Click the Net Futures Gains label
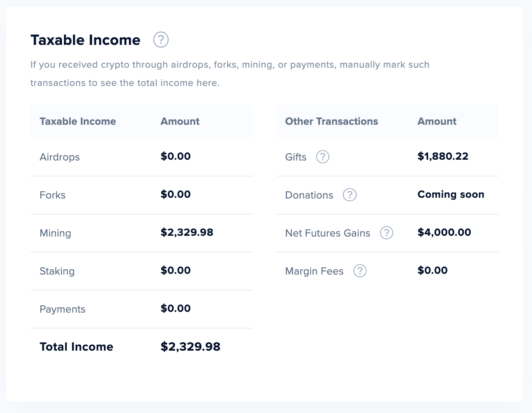The width and height of the screenshot is (532, 413). click(328, 233)
